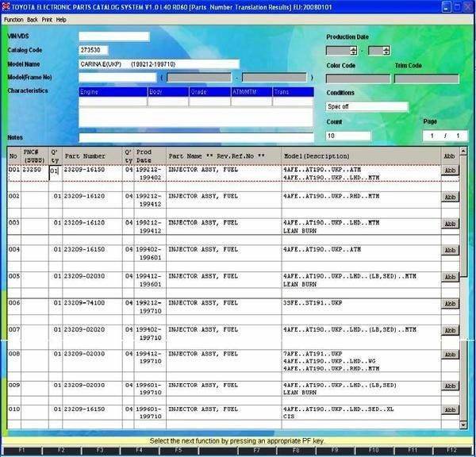The height and width of the screenshot is (457, 476).
Task: Click the Engine characteristics column header
Action: click(112, 91)
